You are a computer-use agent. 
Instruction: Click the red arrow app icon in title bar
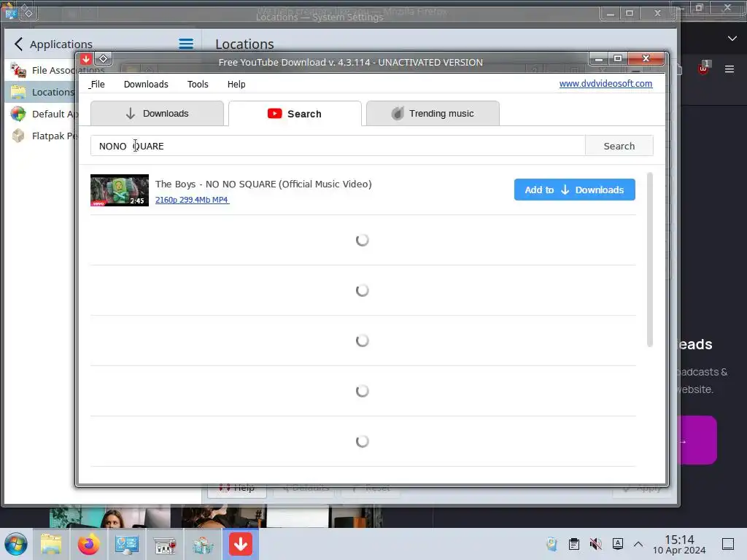[x=86, y=59]
